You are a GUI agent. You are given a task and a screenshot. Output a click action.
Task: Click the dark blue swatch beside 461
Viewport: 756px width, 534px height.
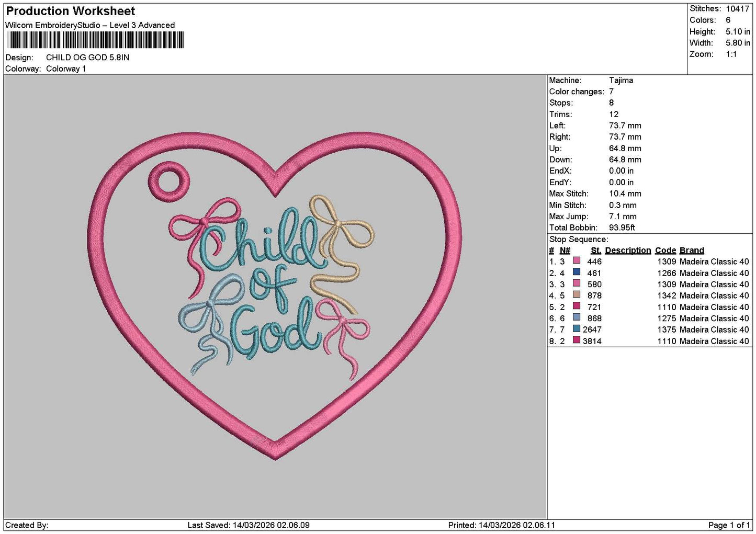click(x=577, y=272)
